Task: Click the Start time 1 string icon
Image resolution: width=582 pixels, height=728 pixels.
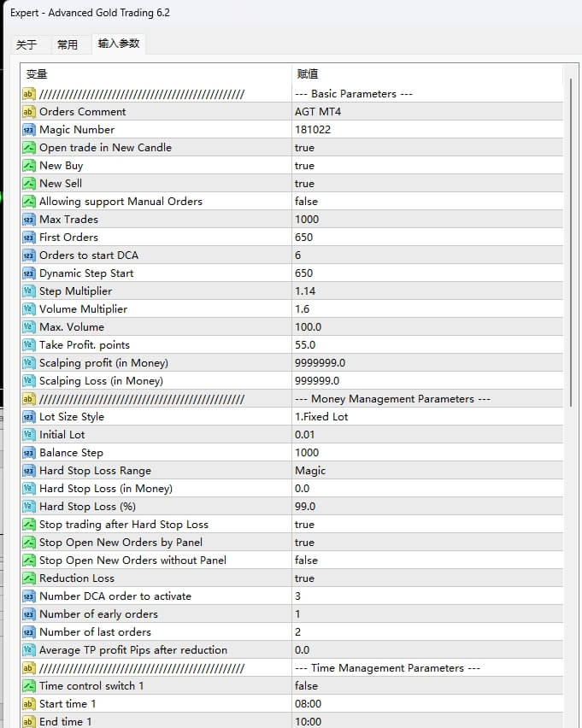Action: [x=28, y=704]
